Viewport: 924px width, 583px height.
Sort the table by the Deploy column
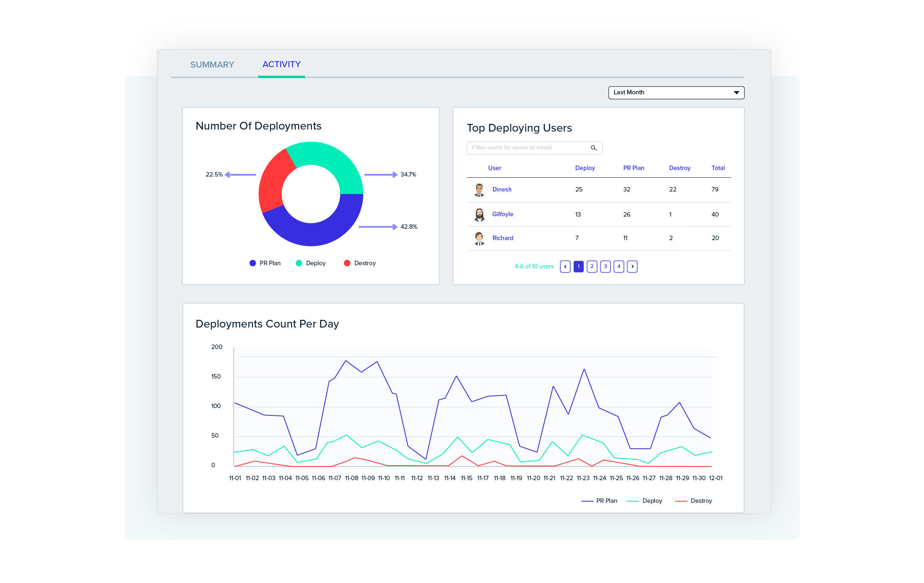pyautogui.click(x=585, y=168)
